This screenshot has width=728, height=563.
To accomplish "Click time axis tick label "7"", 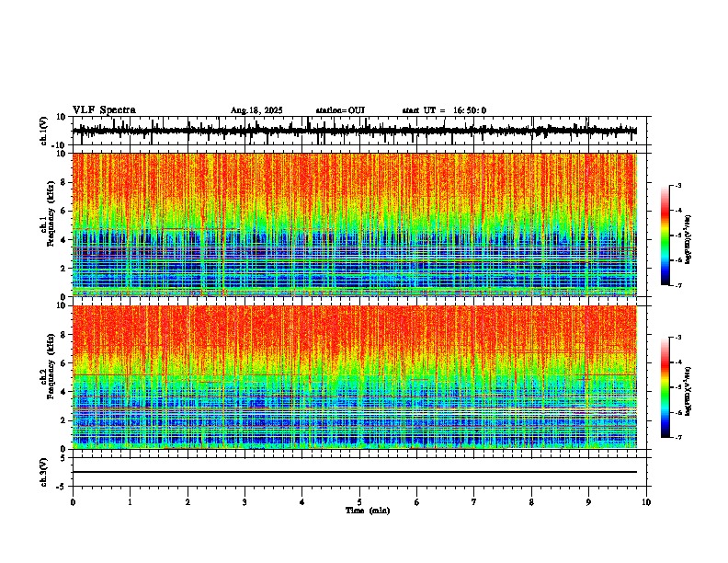I will pyautogui.click(x=474, y=502).
